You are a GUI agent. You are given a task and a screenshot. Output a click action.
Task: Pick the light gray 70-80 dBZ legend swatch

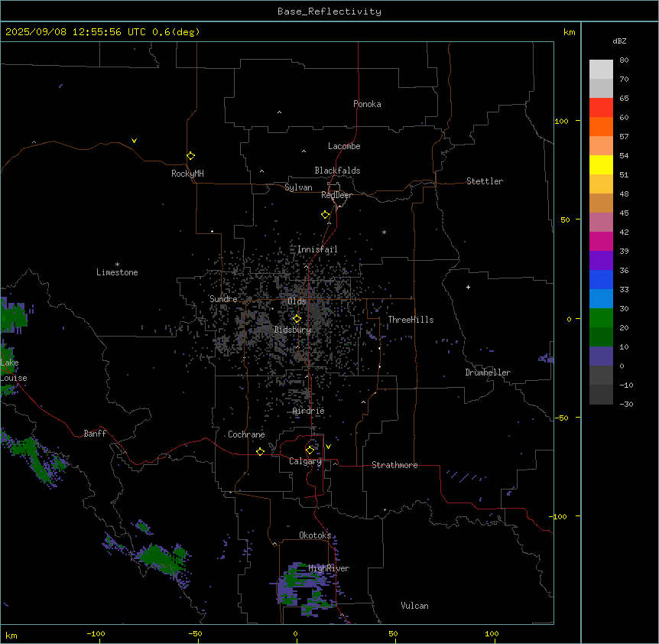click(x=601, y=70)
